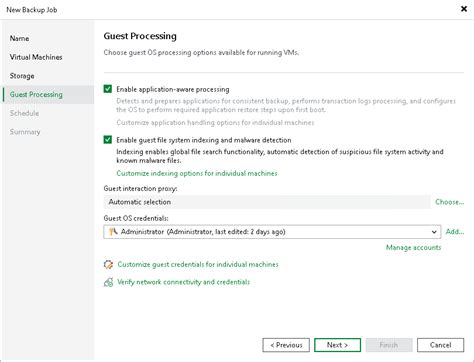Image resolution: width=474 pixels, height=362 pixels.
Task: Click the gear icon beside Customize guest credentials
Action: coord(108,264)
